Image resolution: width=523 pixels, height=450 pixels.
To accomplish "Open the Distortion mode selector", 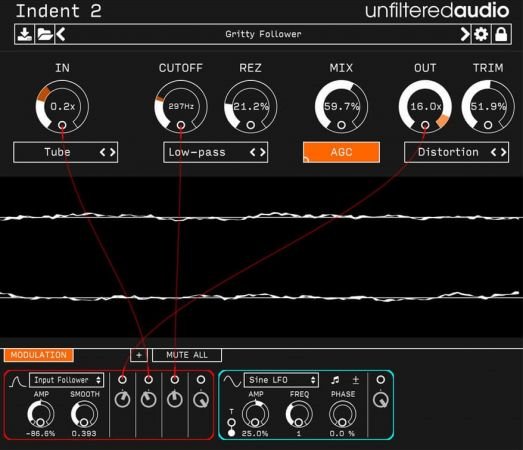I will click(x=456, y=152).
